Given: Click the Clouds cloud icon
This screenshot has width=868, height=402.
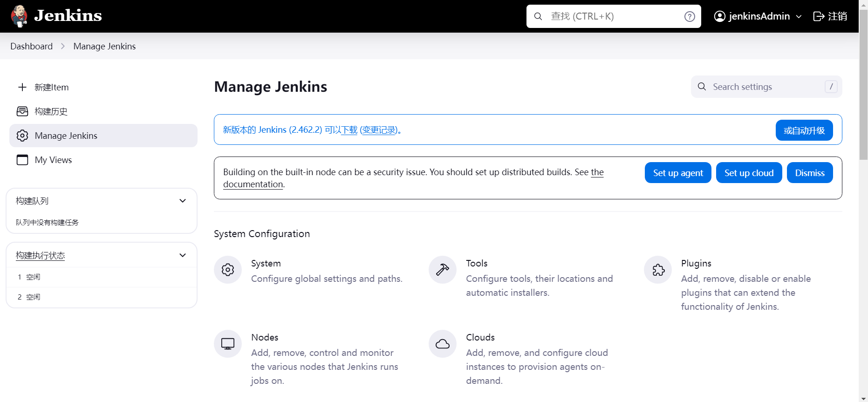Looking at the screenshot, I should (443, 344).
